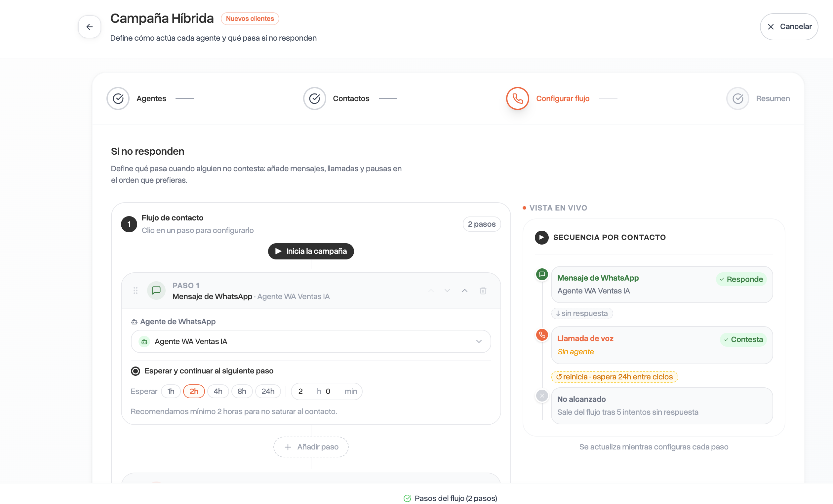Viewport: 833px width, 504px height.
Task: Click the Agentes check circle icon
Action: pyautogui.click(x=118, y=99)
